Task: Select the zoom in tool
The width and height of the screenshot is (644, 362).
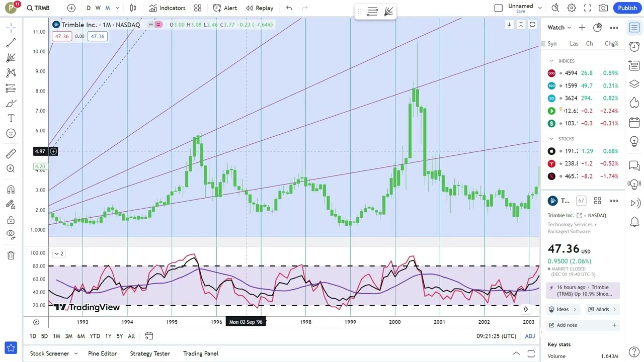Action: (11, 169)
